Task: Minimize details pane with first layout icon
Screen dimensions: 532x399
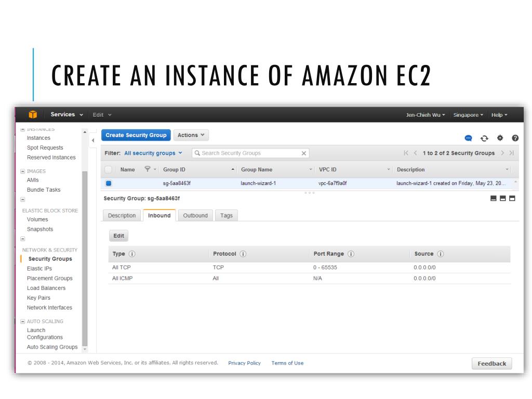Action: coord(494,198)
